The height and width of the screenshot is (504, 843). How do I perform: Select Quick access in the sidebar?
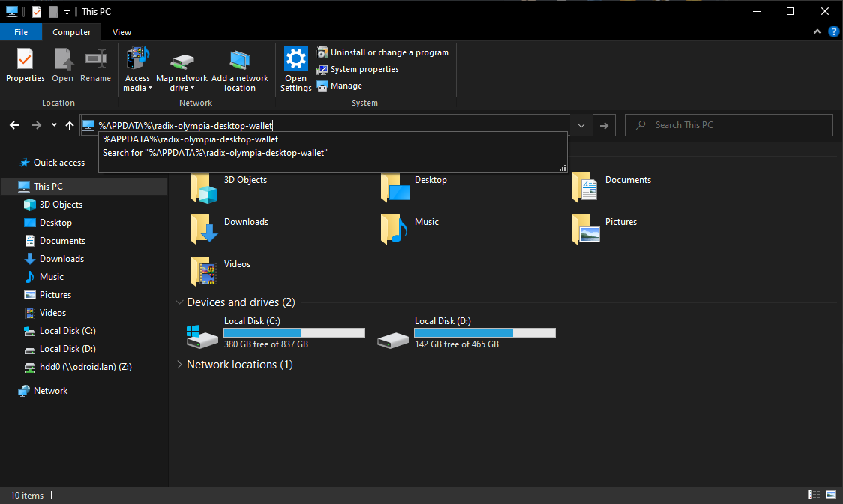pos(52,163)
